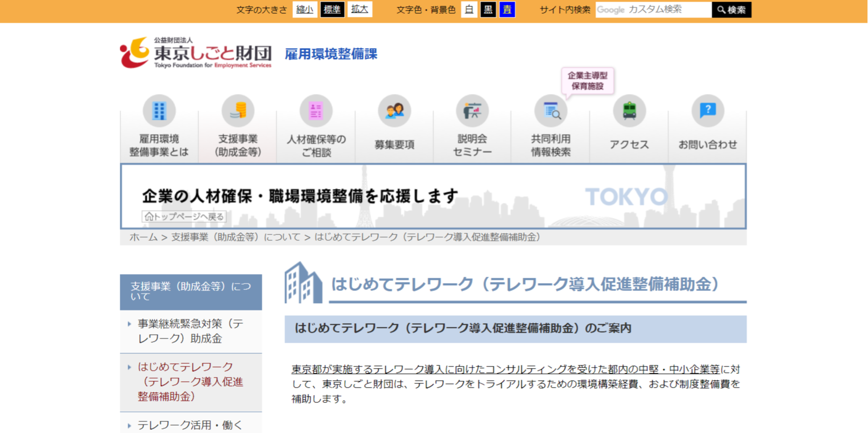Open the train icon for アクセス

[629, 111]
